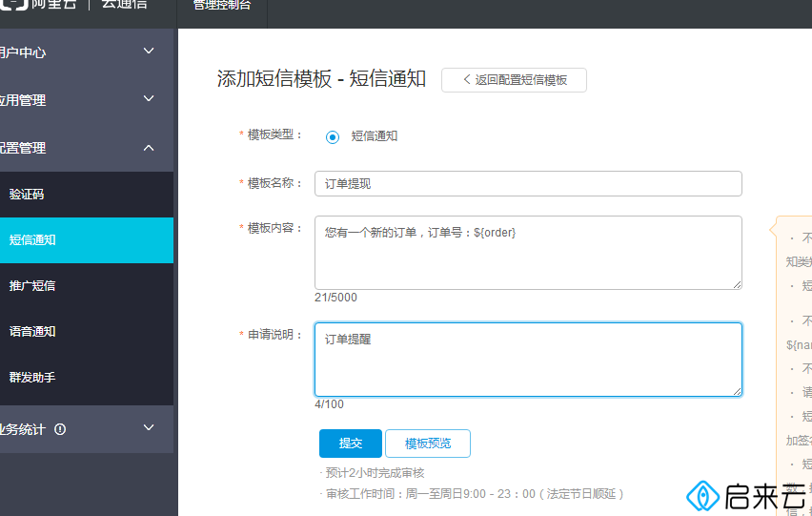This screenshot has width=812, height=516.
Task: Open the 群发助手 menu item
Action: pyautogui.click(x=32, y=378)
